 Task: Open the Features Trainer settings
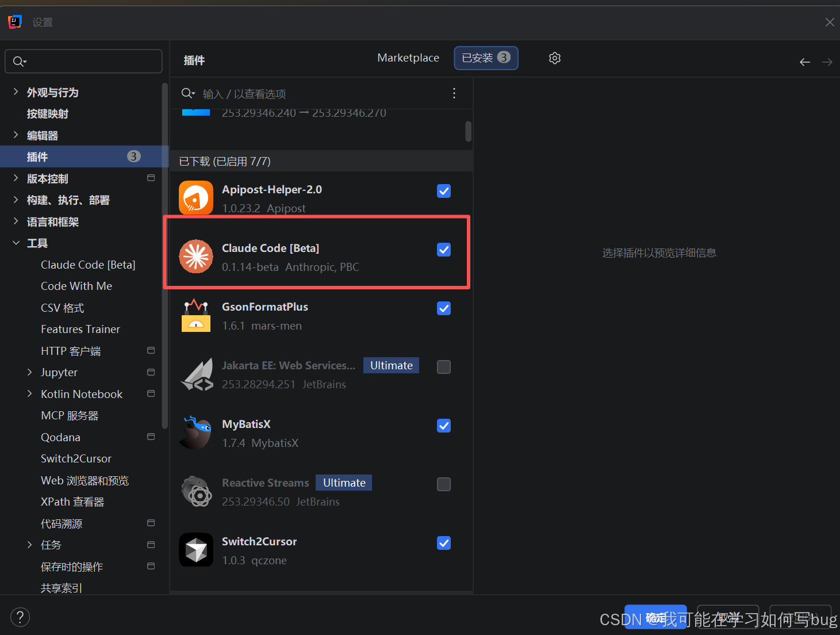coord(80,329)
